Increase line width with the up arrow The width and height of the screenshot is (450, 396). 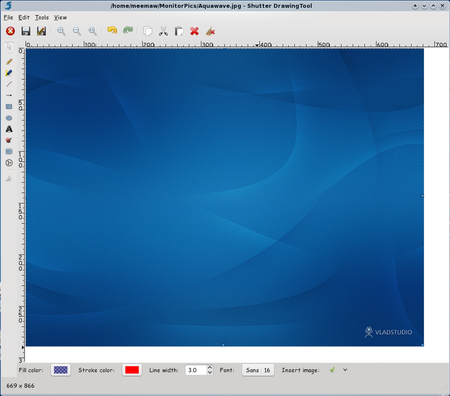[x=210, y=367]
